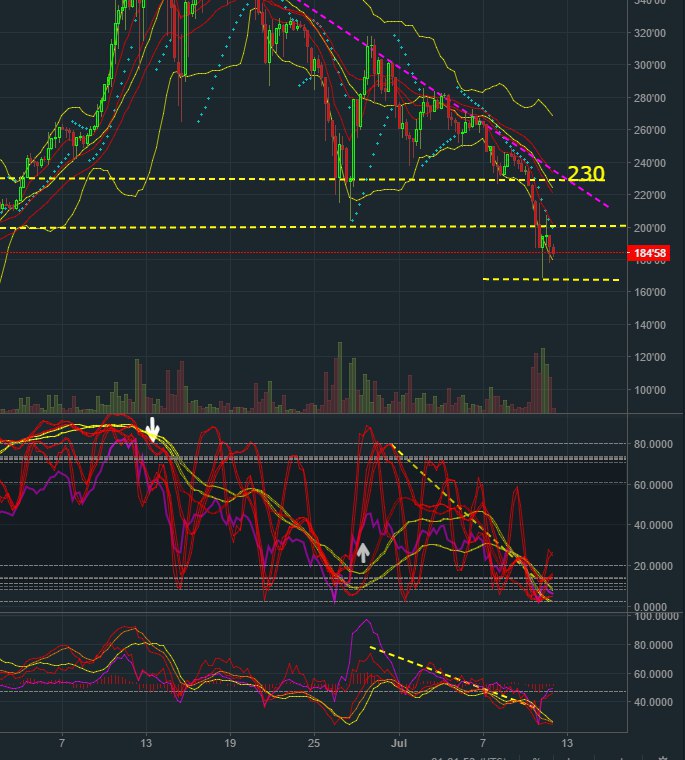Click the 280'00 price axis label
The height and width of the screenshot is (760, 685).
pos(650,98)
